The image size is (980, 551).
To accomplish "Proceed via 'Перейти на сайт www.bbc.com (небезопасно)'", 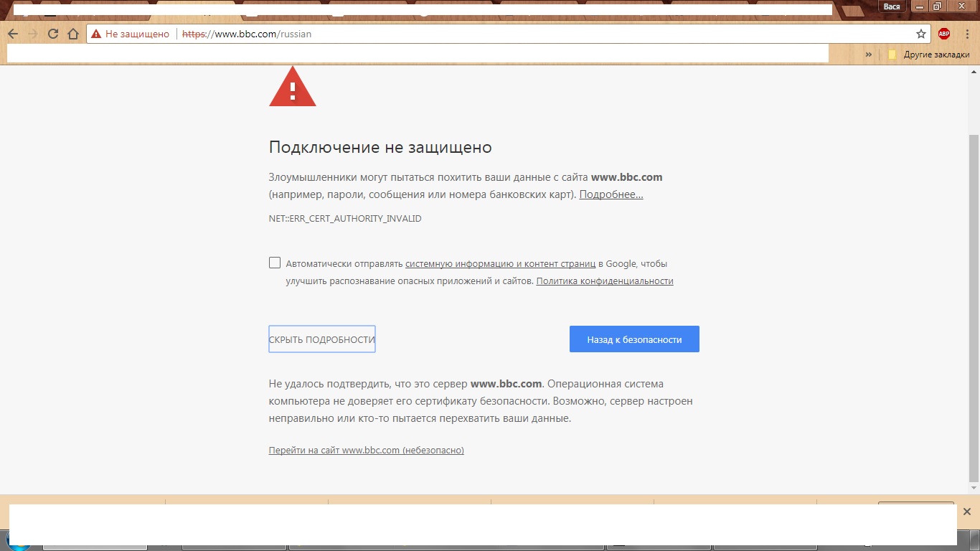I will click(x=367, y=451).
